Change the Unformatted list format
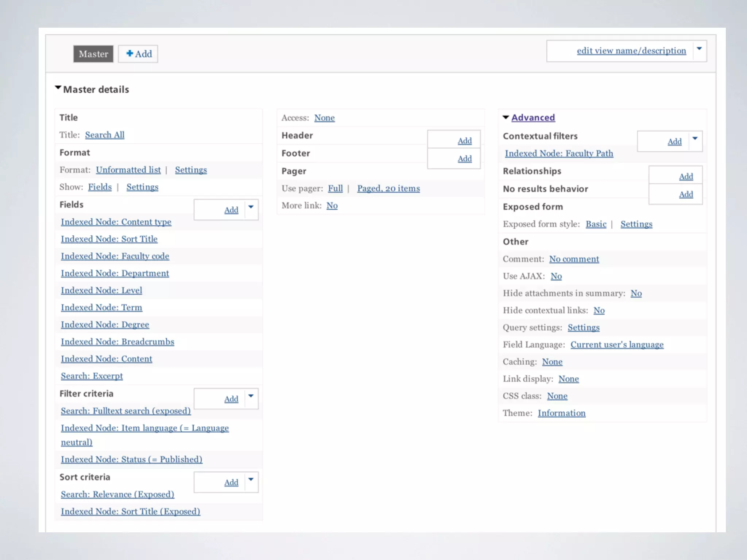The height and width of the screenshot is (560, 747). (x=128, y=170)
